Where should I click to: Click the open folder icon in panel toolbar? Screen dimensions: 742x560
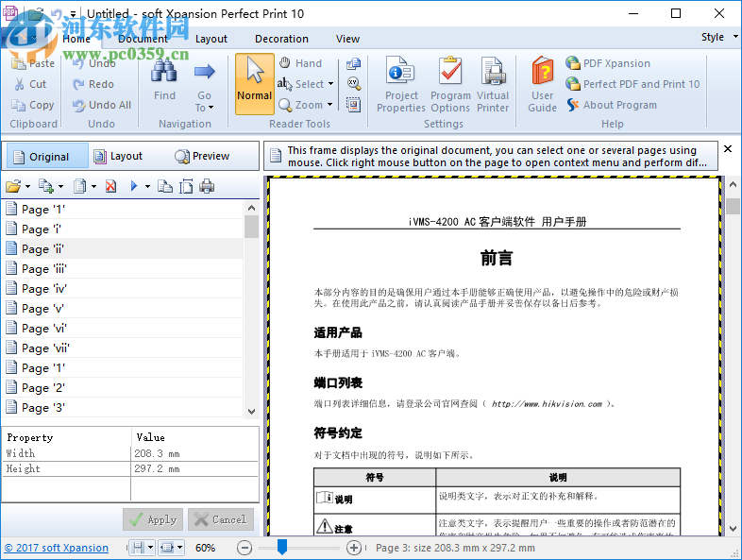click(x=13, y=186)
